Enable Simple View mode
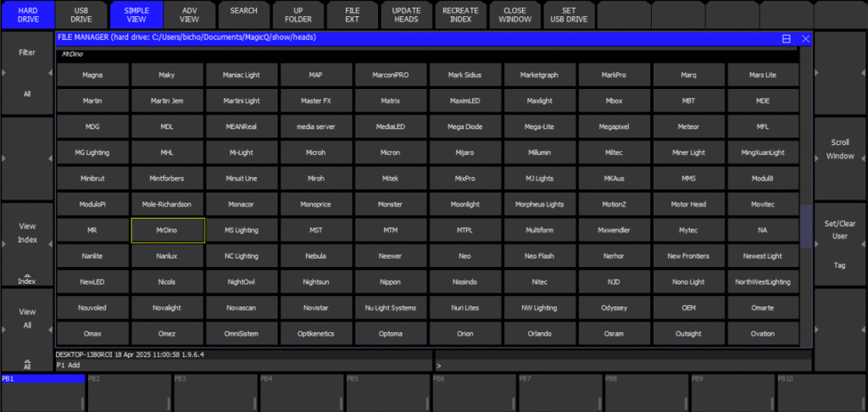 pos(136,14)
